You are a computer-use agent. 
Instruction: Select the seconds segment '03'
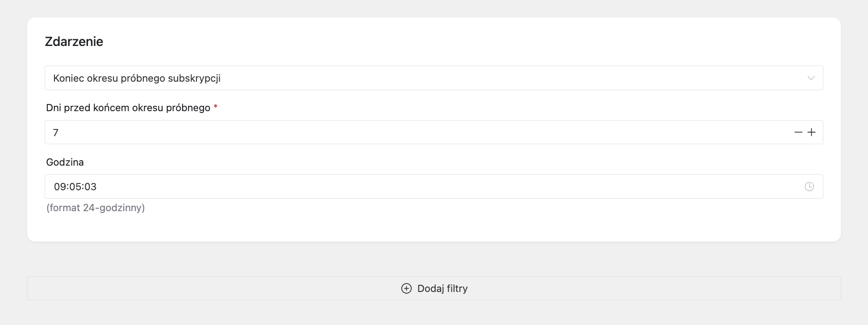point(91,187)
